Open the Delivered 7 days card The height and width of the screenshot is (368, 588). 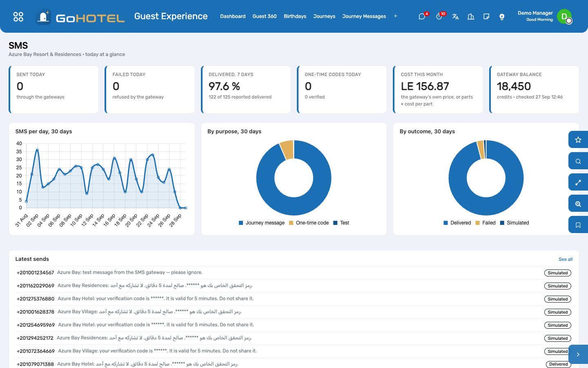(x=246, y=90)
